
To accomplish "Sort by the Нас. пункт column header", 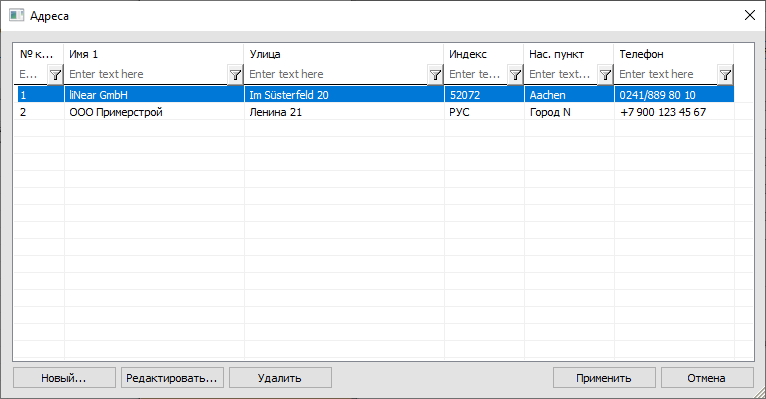I will point(569,54).
